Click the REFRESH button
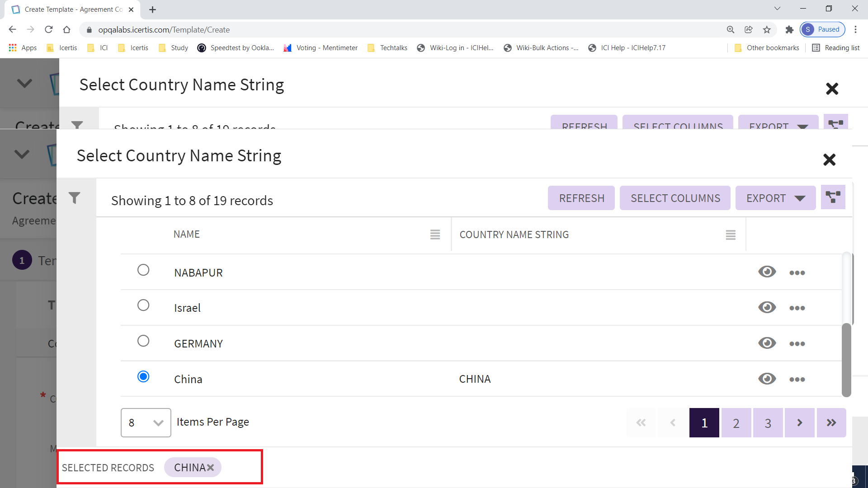 (581, 198)
